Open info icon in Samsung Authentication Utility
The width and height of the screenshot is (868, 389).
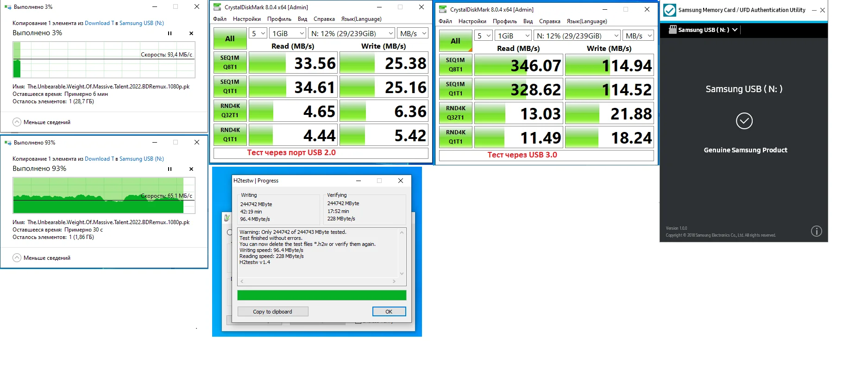pos(817,231)
